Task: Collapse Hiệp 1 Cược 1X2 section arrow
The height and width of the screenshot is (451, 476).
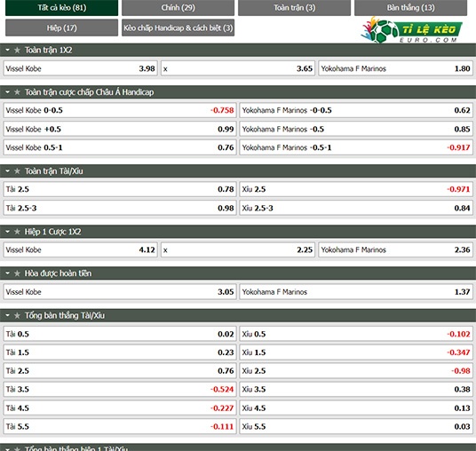Action: point(7,232)
